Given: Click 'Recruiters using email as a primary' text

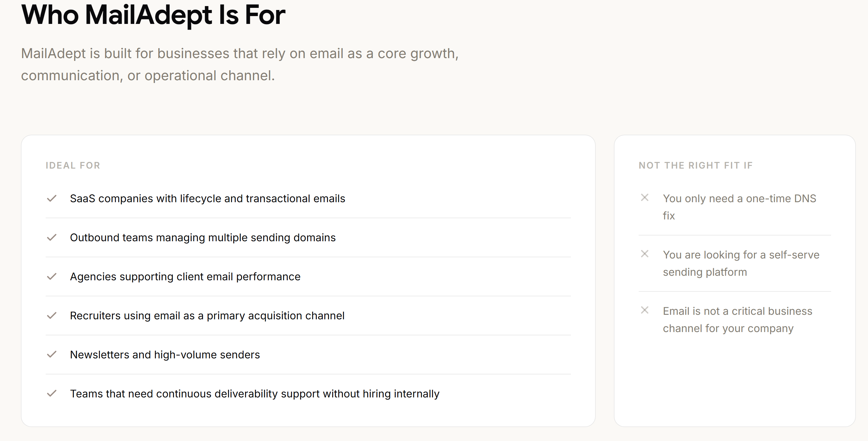Looking at the screenshot, I should click(207, 316).
